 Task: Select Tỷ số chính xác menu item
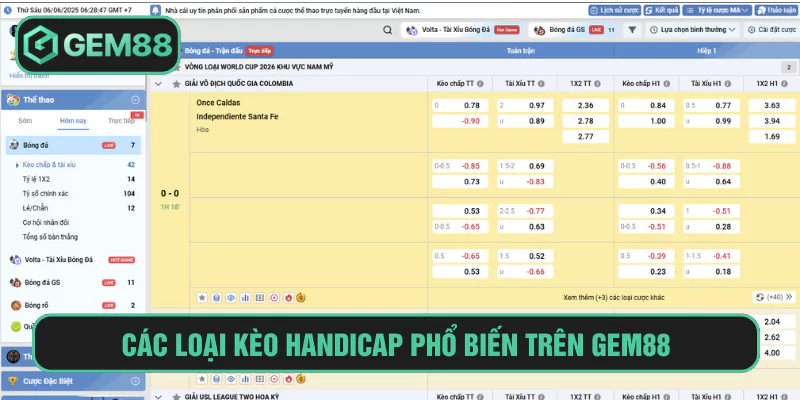[45, 193]
